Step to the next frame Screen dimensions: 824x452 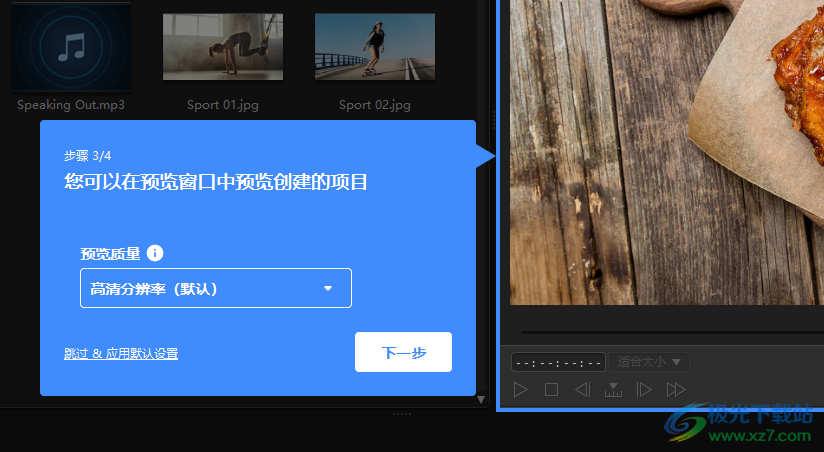tap(644, 389)
